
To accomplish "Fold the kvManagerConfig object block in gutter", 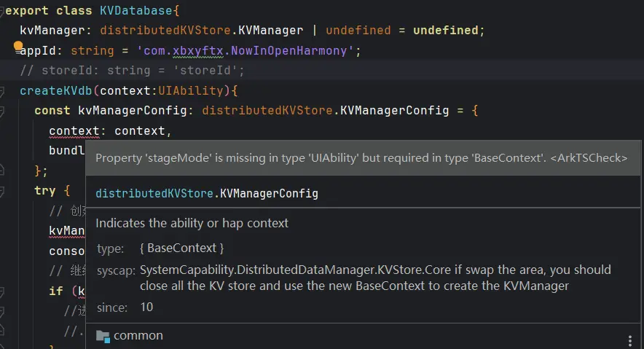I will pos(2,111).
